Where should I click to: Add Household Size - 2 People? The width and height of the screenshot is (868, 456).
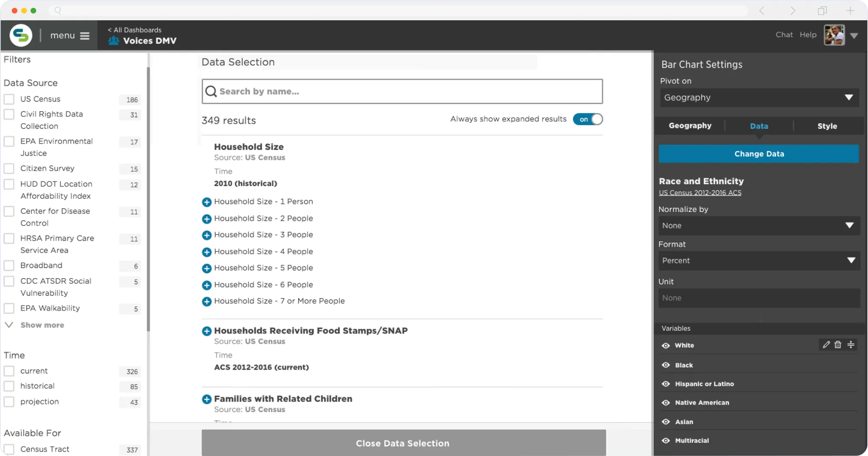pos(207,219)
